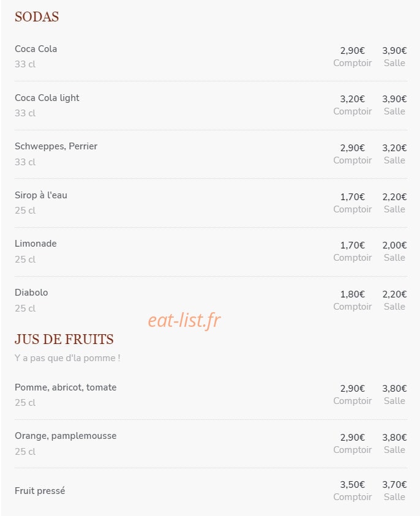Click the SODAS section heading

(x=37, y=17)
